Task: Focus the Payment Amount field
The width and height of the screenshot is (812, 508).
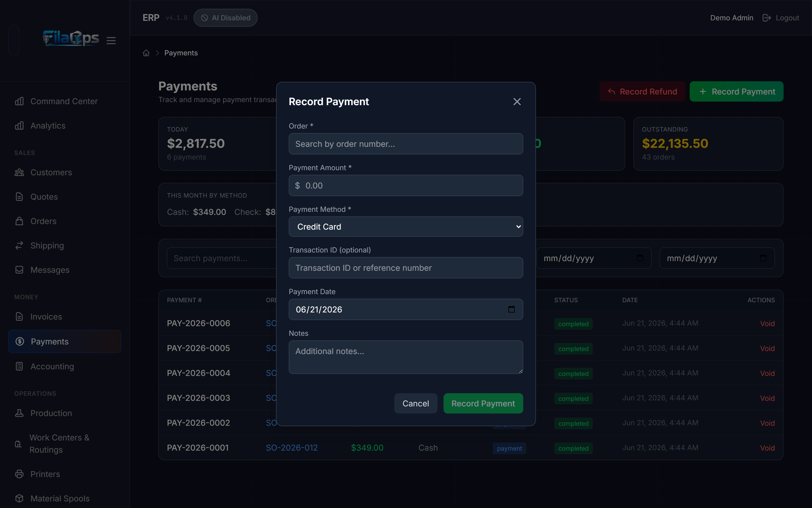Action: 406,185
